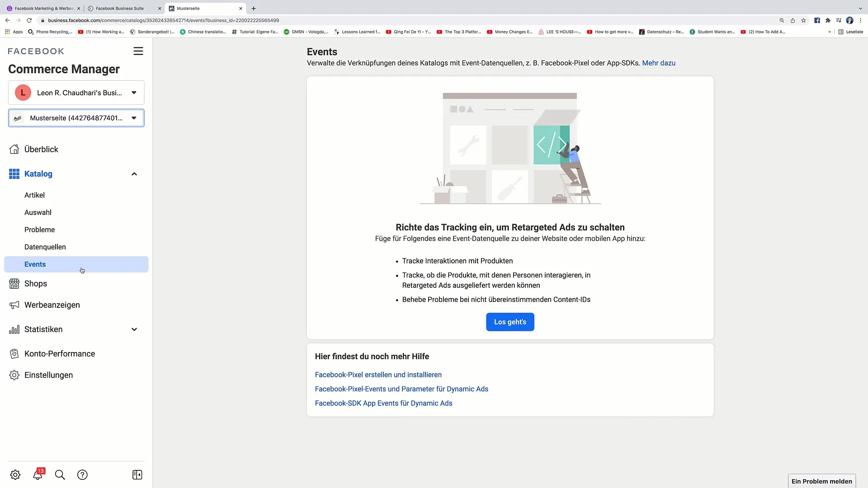Screen dimensions: 868x488
Task: Open settings via bottom-left gear icon
Action: coord(15,474)
